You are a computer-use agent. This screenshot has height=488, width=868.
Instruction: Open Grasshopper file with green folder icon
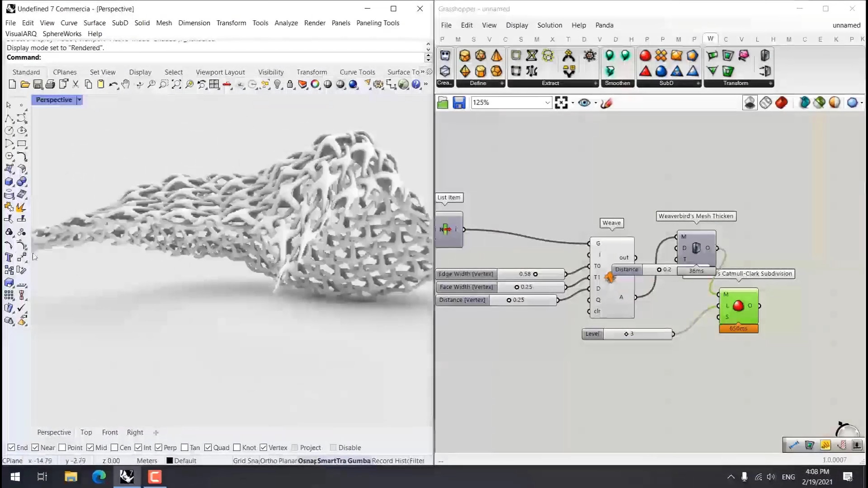click(x=443, y=103)
